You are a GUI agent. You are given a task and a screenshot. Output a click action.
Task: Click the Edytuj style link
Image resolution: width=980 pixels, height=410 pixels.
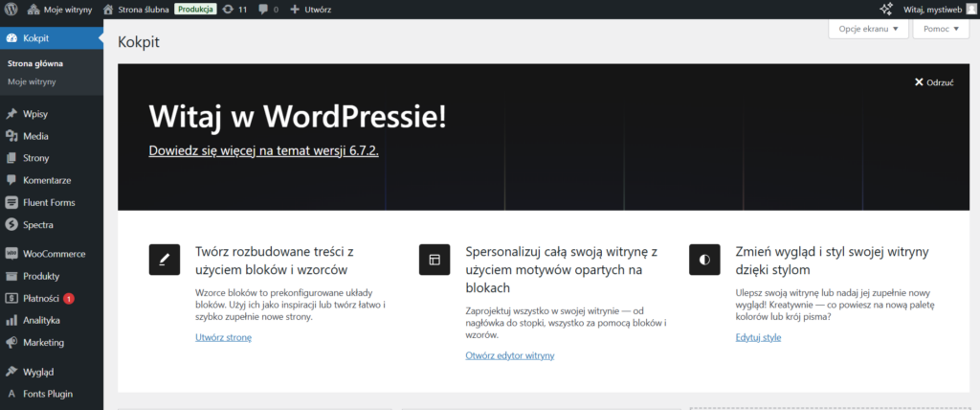758,337
